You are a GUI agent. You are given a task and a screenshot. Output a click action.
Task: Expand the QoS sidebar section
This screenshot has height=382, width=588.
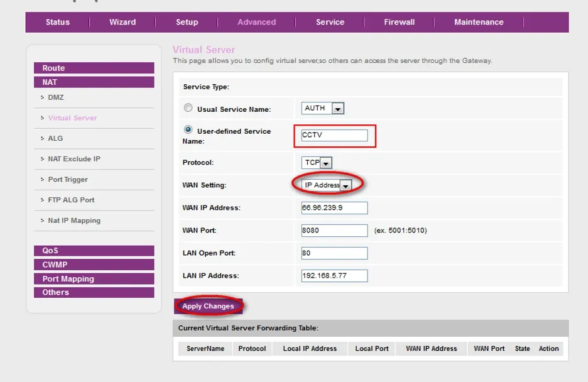[94, 251]
